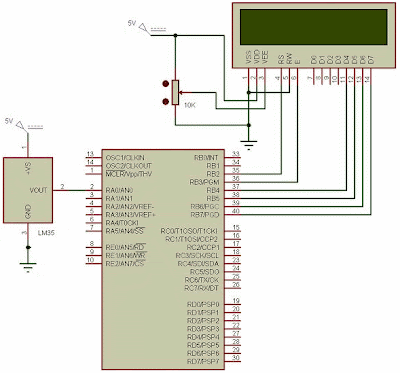Click the +VS pin label on the LM35
This screenshot has height=373, width=400.
(28, 168)
